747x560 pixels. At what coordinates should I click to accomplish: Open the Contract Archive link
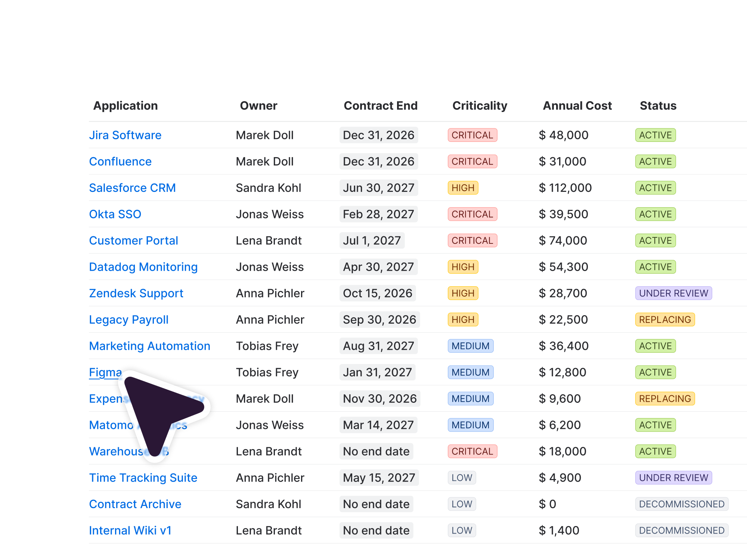coord(135,504)
